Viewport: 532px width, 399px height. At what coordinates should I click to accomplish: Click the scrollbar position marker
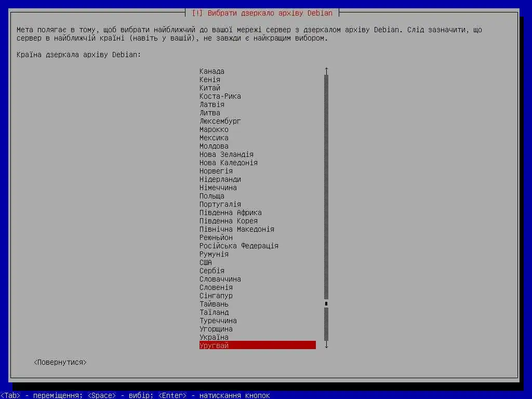[x=326, y=303]
